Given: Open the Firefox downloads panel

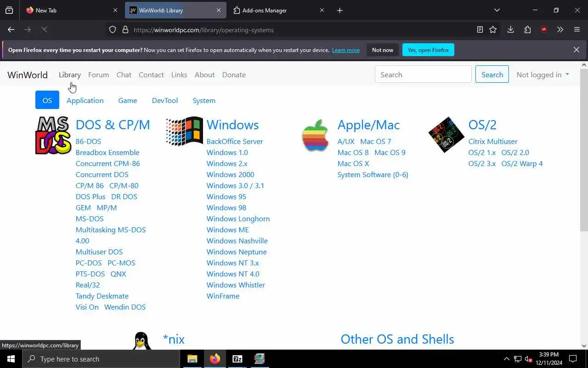Looking at the screenshot, I should click(510, 29).
